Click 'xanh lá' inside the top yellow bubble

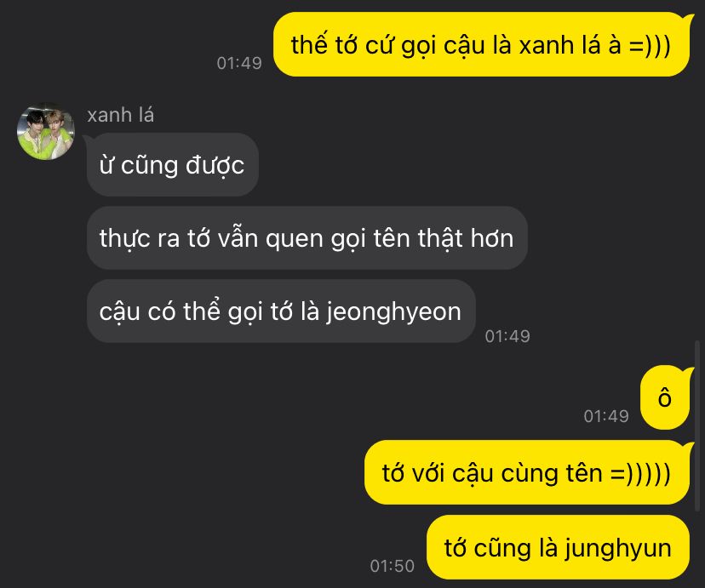click(x=559, y=45)
